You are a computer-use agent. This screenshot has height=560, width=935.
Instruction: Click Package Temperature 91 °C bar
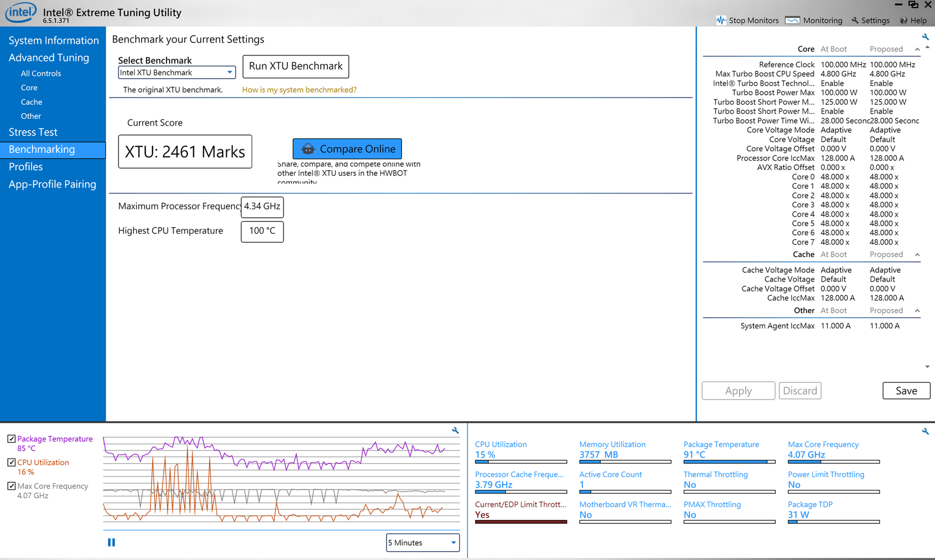coord(730,461)
